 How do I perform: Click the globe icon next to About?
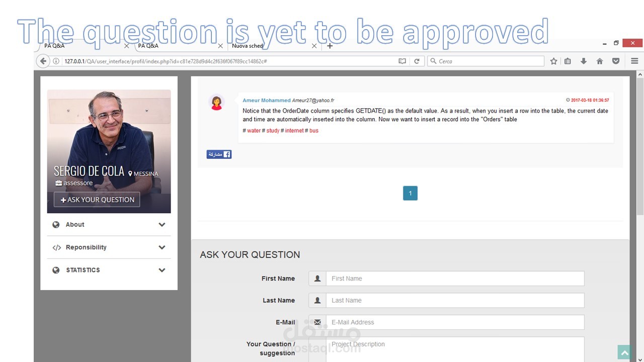pos(56,225)
